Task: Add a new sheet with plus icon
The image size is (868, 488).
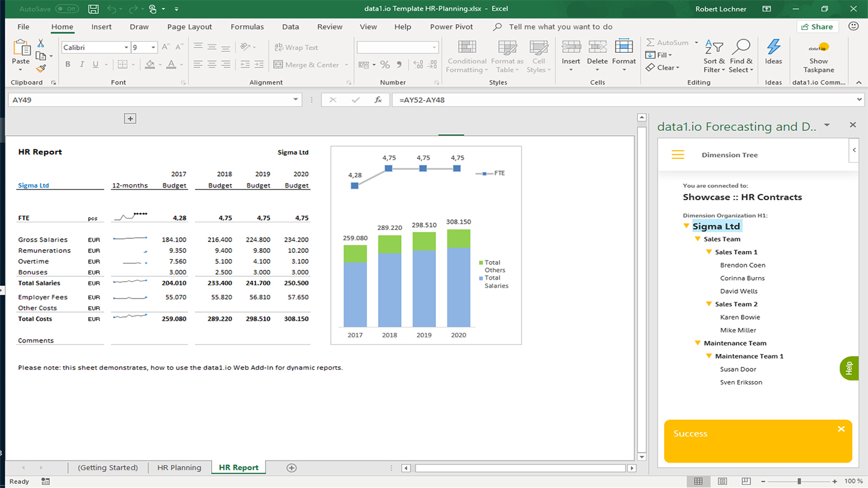Action: 292,468
